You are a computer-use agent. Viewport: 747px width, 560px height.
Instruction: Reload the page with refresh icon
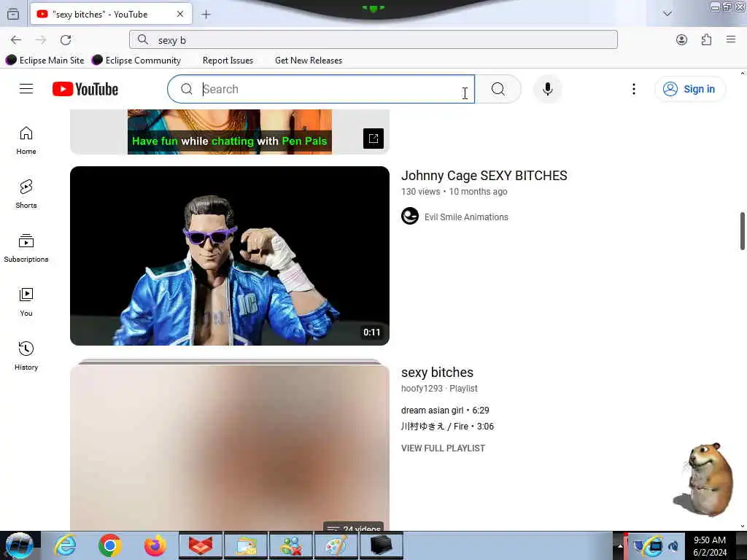click(x=66, y=40)
